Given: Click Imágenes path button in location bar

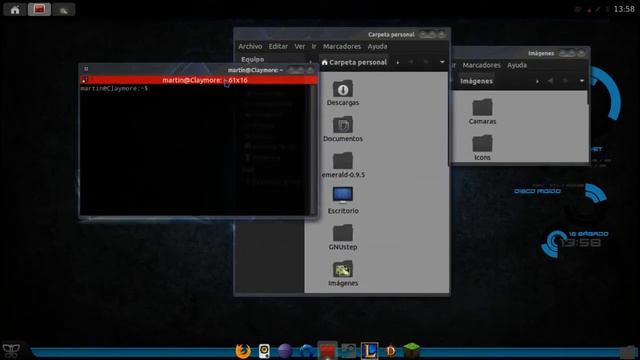Looking at the screenshot, I should click(x=476, y=81).
